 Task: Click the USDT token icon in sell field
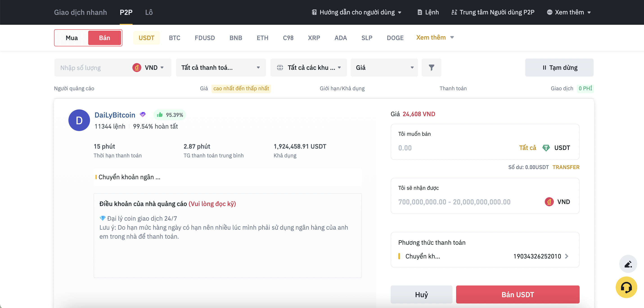pyautogui.click(x=546, y=148)
